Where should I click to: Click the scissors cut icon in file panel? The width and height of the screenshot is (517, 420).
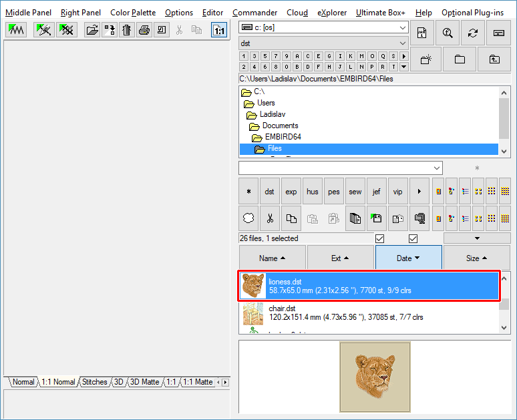pos(269,218)
